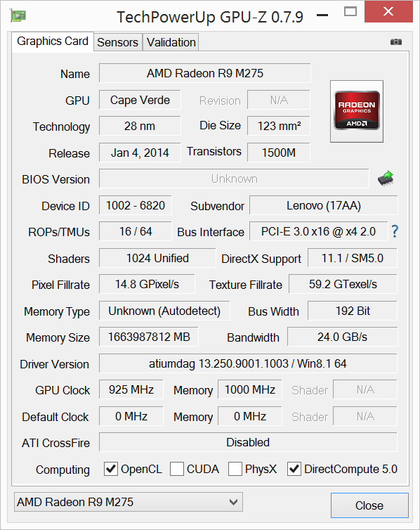Switch to the Sensors tab
The image size is (420, 530).
[118, 42]
